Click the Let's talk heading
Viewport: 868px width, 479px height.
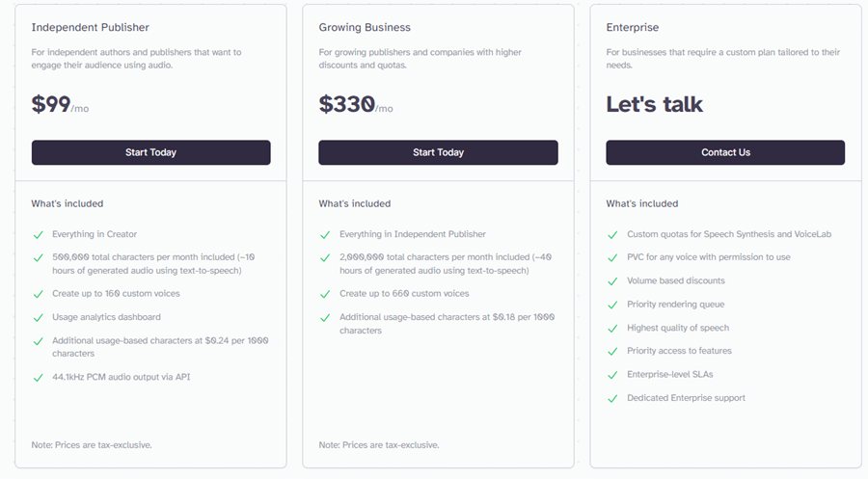(x=654, y=104)
